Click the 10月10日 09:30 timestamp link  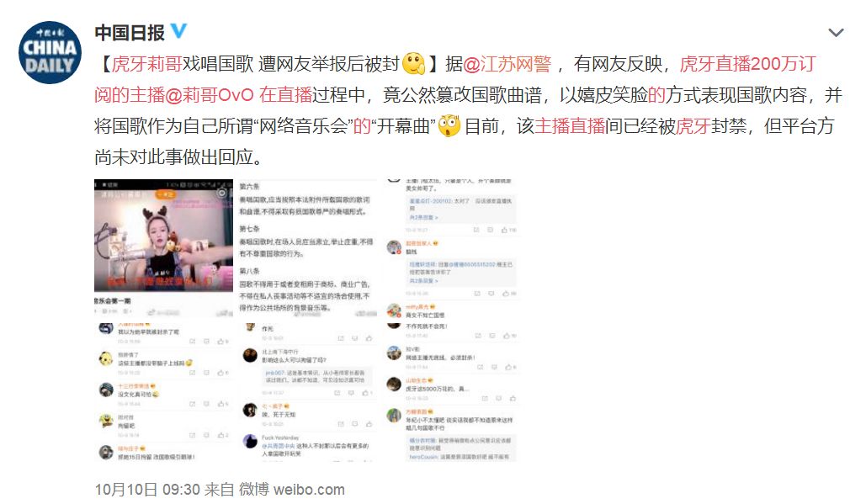click(147, 490)
